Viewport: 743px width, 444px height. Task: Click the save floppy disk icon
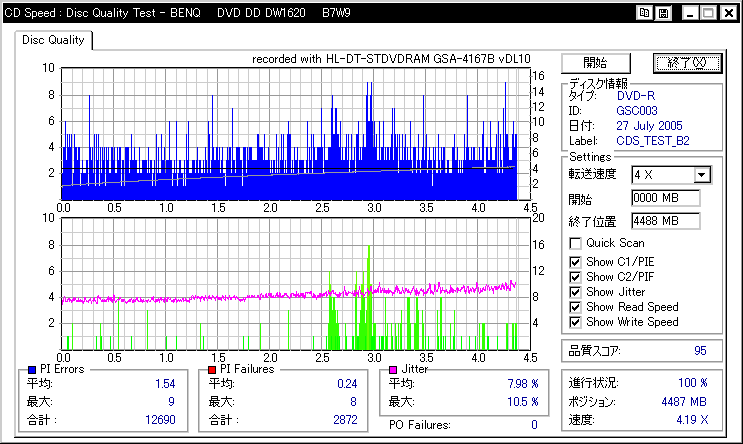663,13
